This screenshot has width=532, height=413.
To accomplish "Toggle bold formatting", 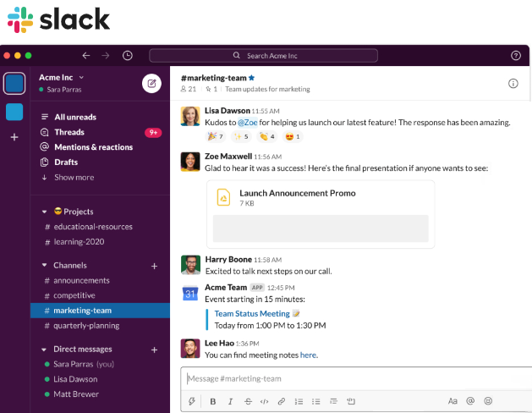I will pyautogui.click(x=213, y=401).
